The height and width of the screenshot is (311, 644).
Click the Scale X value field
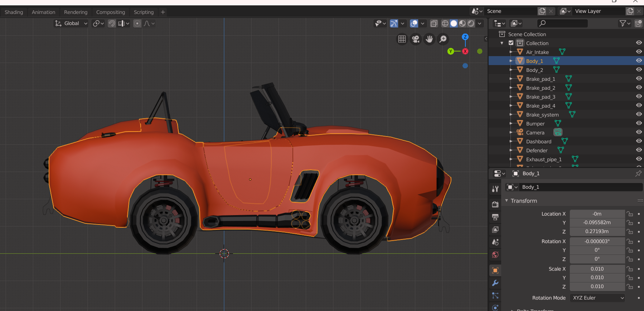click(597, 269)
